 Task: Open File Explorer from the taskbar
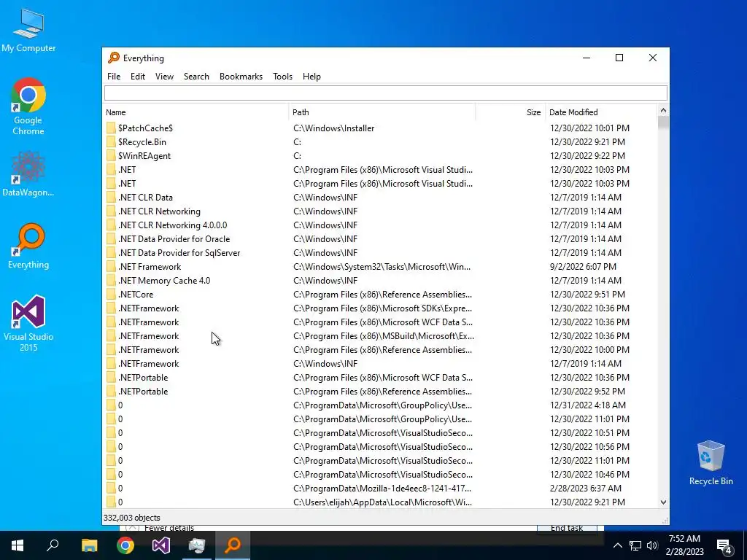(89, 545)
